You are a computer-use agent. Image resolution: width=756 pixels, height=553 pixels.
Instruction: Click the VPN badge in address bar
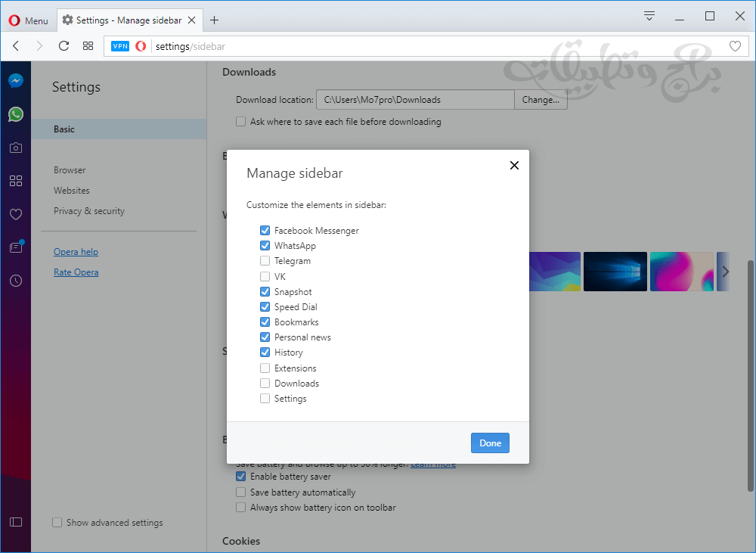(119, 45)
